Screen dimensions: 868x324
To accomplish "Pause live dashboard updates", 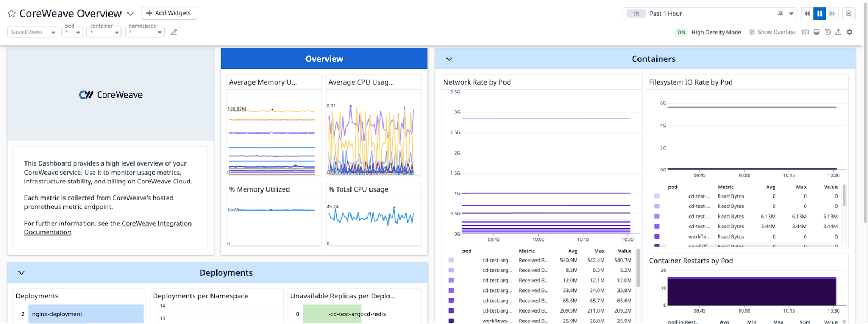I will click(820, 14).
